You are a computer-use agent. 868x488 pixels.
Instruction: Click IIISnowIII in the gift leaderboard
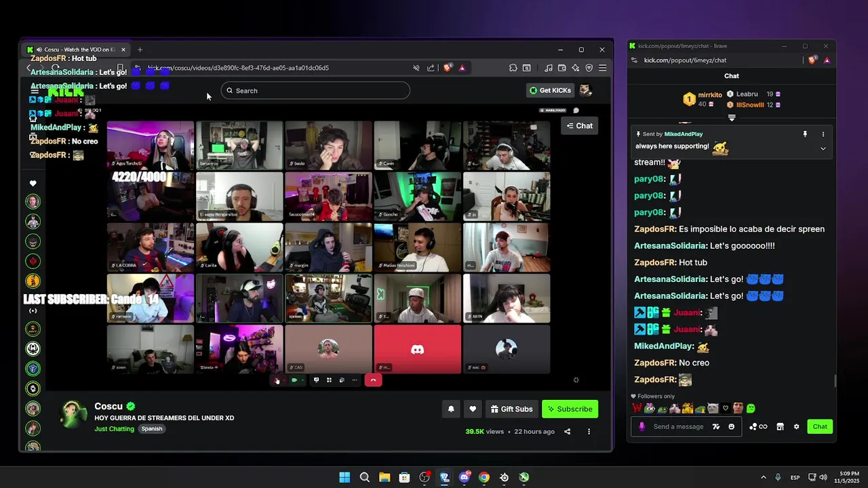pos(750,105)
